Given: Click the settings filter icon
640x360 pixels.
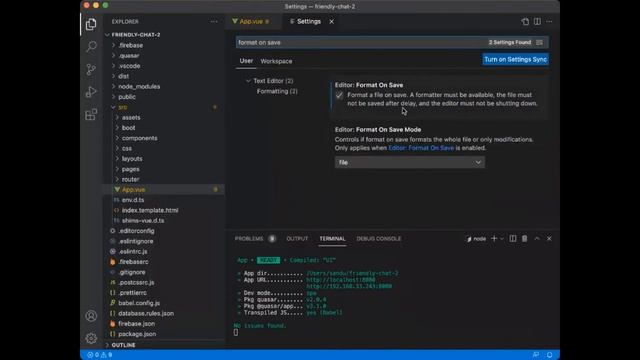Looking at the screenshot, I should pos(539,42).
